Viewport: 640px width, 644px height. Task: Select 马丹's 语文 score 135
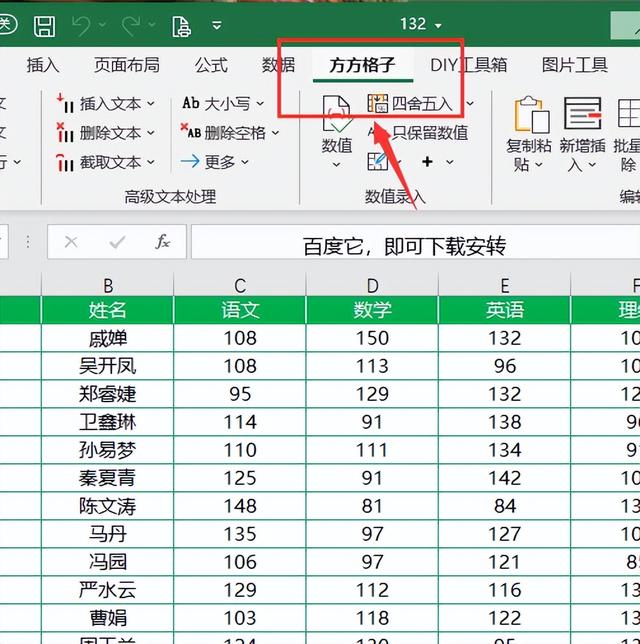240,534
